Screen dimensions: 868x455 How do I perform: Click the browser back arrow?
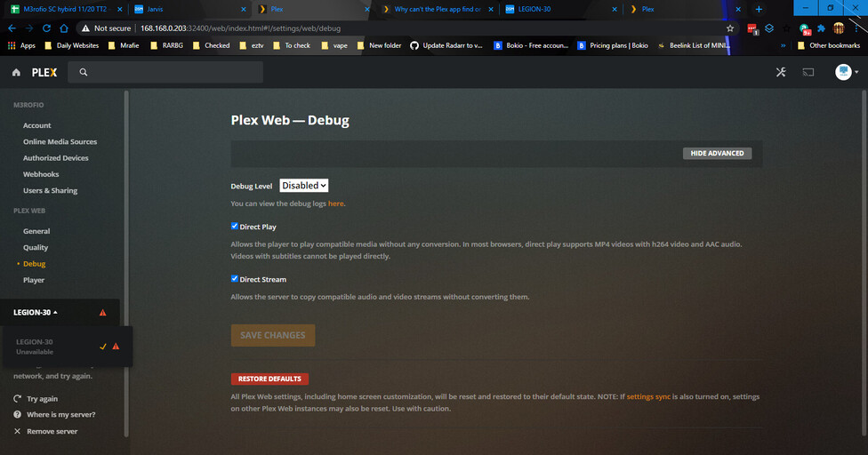coord(12,28)
